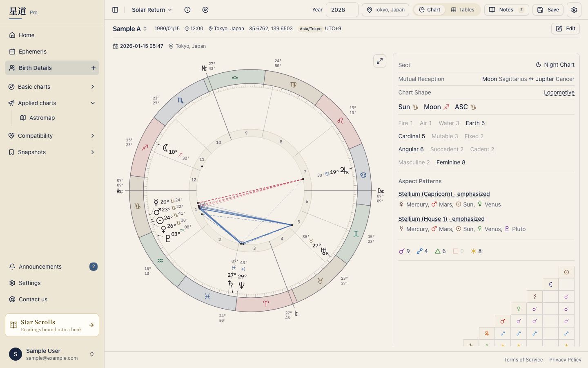
Task: Toggle conjunction aspects count 9
Action: click(x=404, y=251)
